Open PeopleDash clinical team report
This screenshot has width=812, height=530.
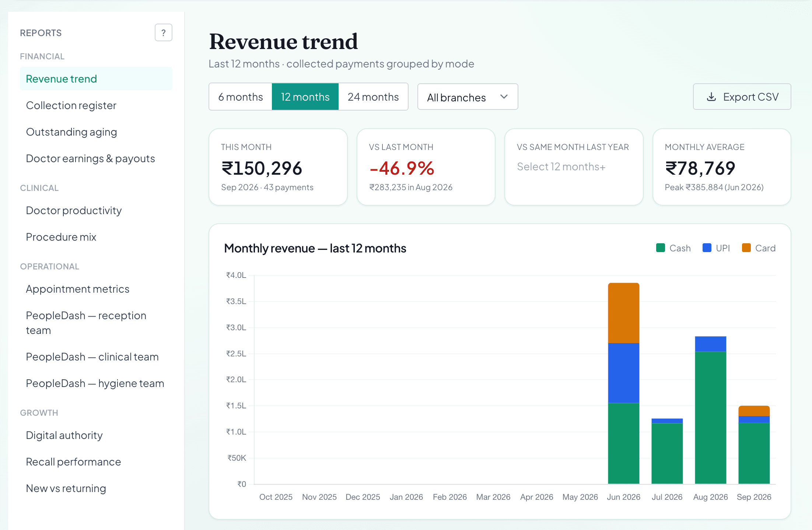pos(96,357)
